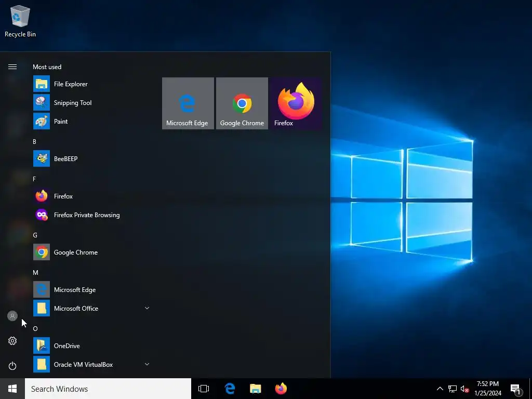Show hidden system tray icons
This screenshot has width=532, height=399.
(x=440, y=389)
